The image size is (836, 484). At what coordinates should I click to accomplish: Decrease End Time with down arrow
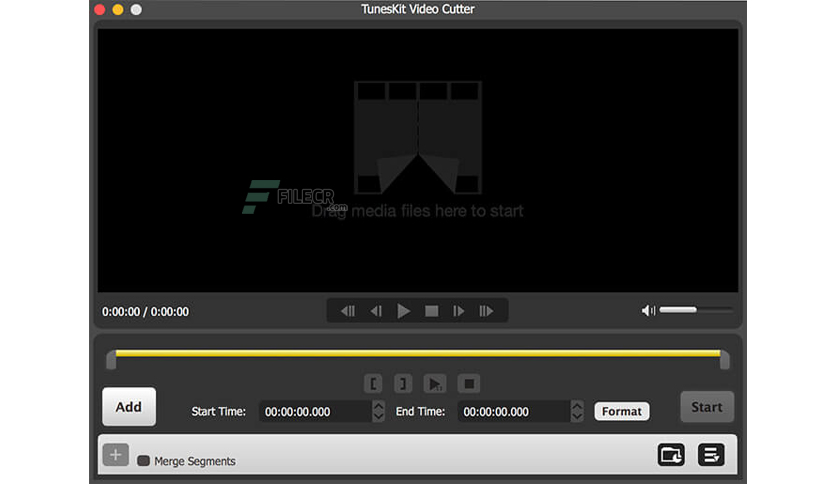(577, 417)
